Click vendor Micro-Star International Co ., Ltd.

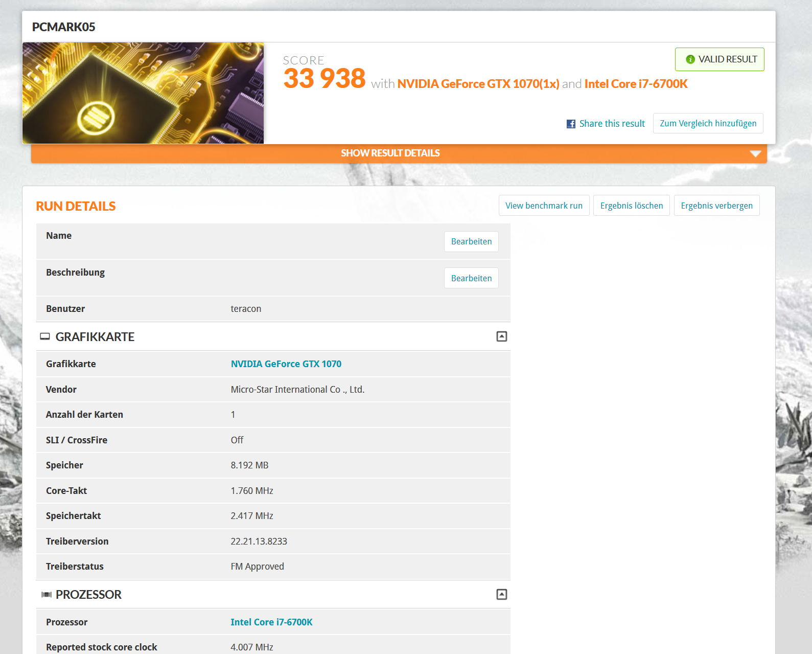[297, 390]
